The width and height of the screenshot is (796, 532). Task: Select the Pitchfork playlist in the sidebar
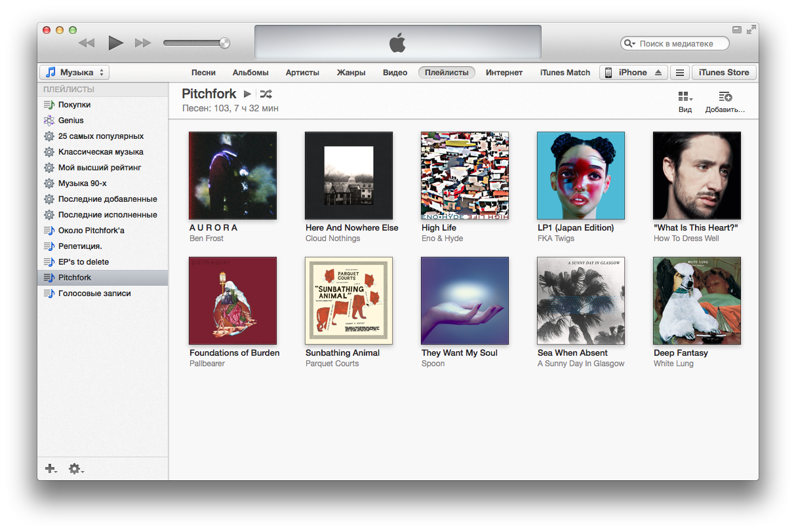[x=102, y=278]
